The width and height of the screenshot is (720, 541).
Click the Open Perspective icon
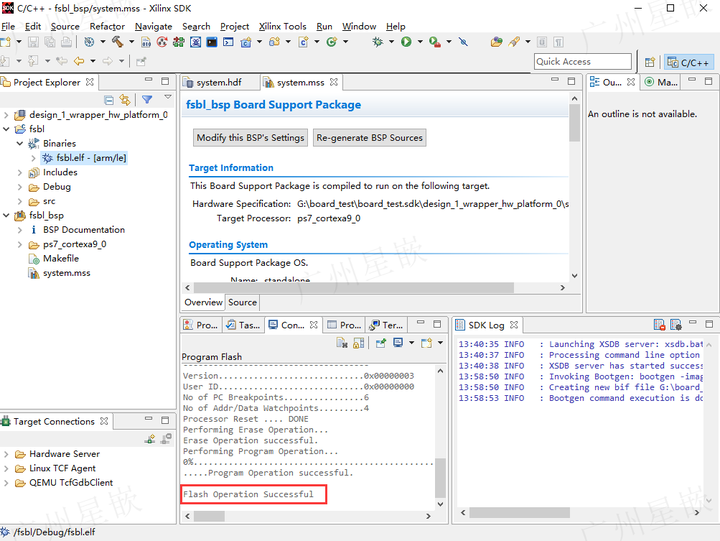[x=650, y=62]
